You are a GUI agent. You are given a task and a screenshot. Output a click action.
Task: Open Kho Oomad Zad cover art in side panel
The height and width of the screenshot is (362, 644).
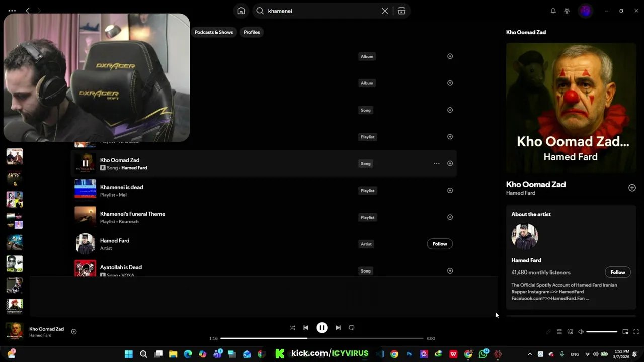click(x=571, y=108)
